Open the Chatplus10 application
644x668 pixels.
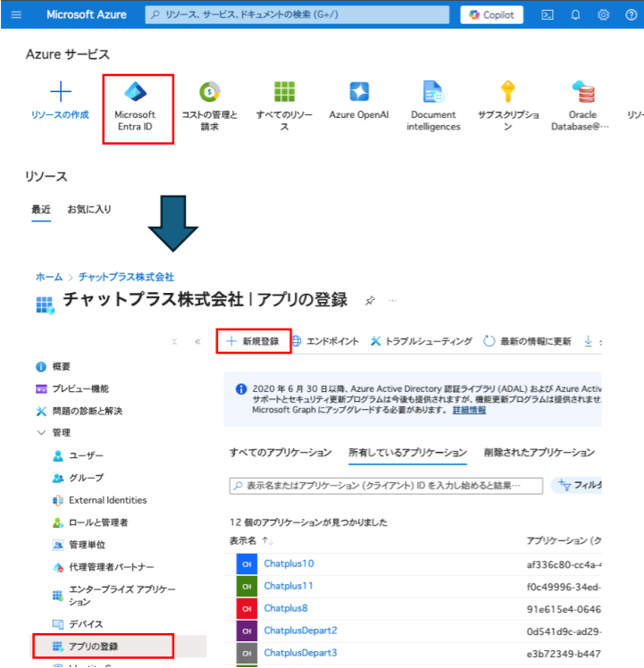289,564
